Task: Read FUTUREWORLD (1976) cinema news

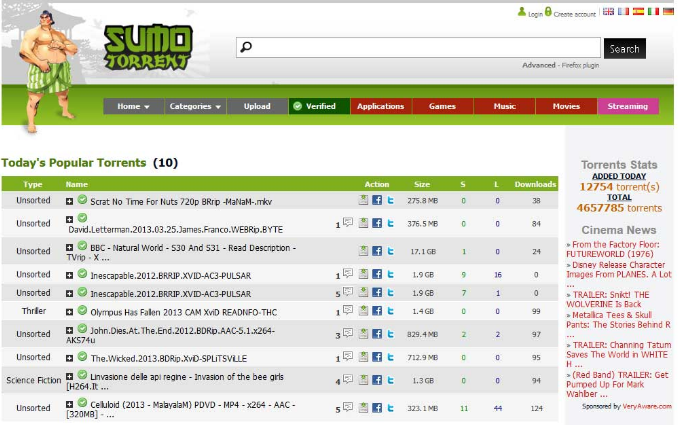Action: point(613,249)
